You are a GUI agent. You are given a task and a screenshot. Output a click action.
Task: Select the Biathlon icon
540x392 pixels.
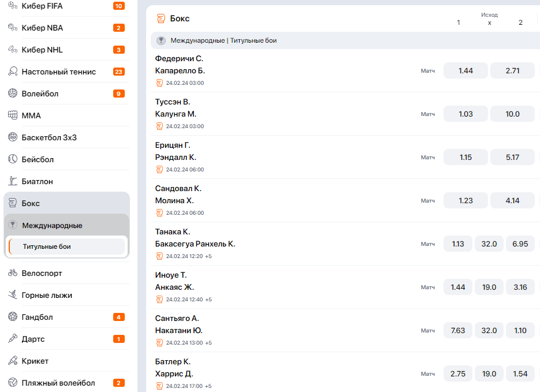(x=13, y=181)
